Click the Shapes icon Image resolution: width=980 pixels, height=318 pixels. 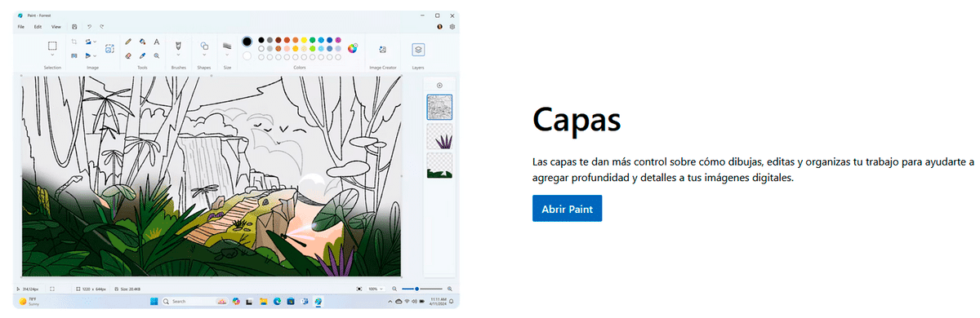point(204,46)
